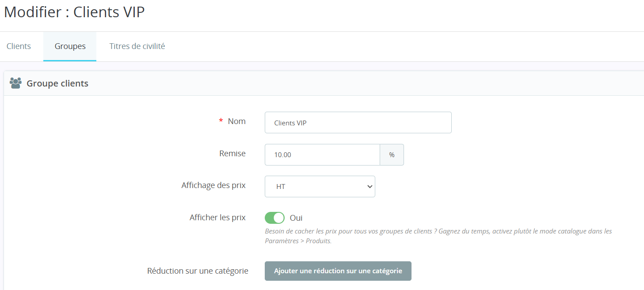Click the Oui label beside the switch
Screen dimensions: 644x290
coord(296,218)
